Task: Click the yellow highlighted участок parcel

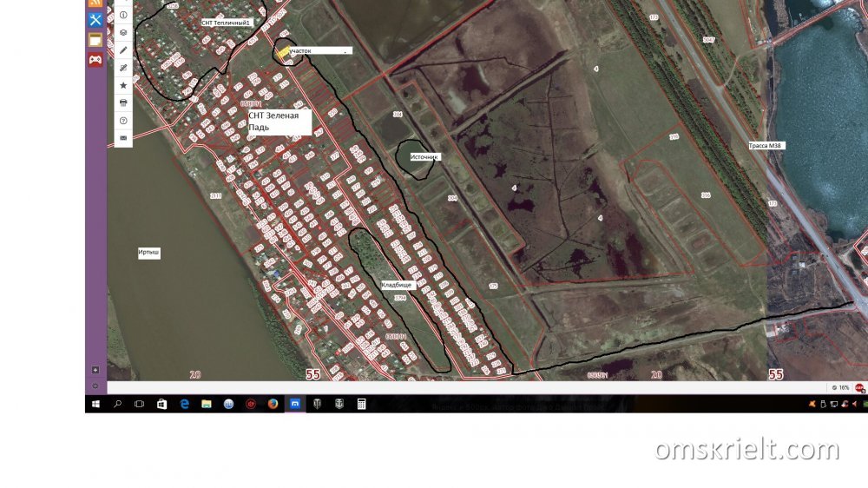Action: (283, 53)
